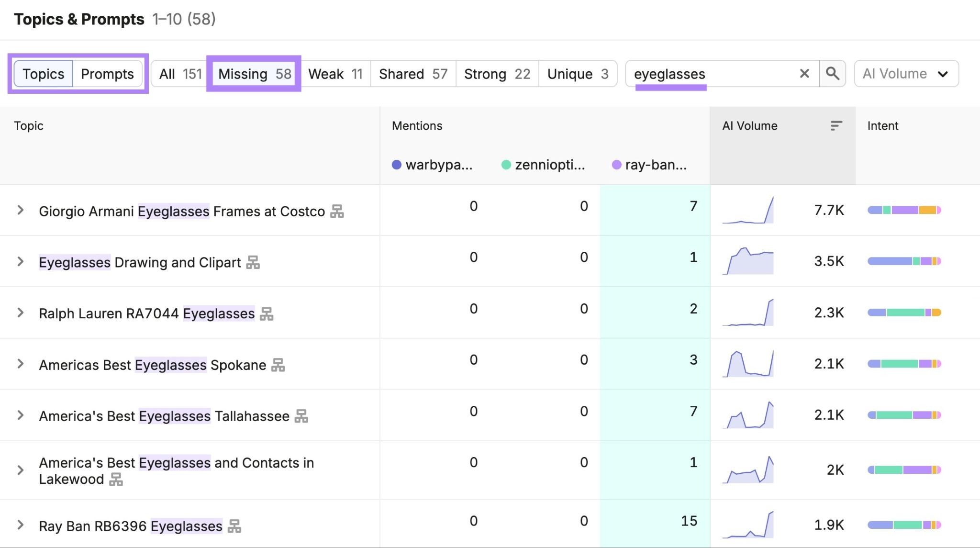This screenshot has width=980, height=548.
Task: Click hierarchy icon beside America's Best Eyeglasses Tallahassee
Action: point(301,416)
